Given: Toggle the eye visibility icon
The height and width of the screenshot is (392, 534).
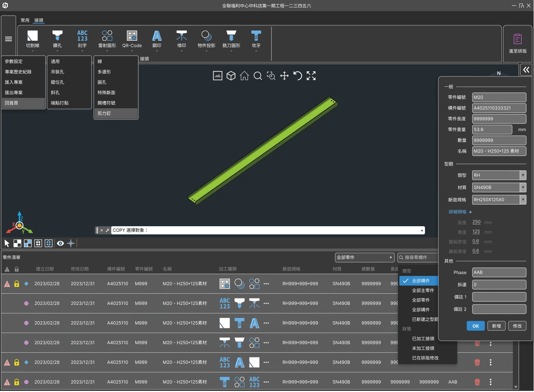Looking at the screenshot, I should point(60,243).
